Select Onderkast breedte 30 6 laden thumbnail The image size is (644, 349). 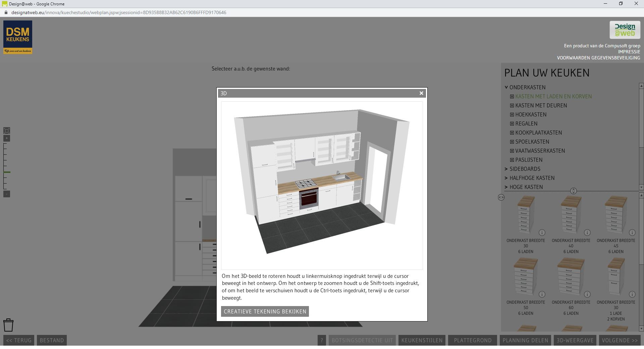526,215
